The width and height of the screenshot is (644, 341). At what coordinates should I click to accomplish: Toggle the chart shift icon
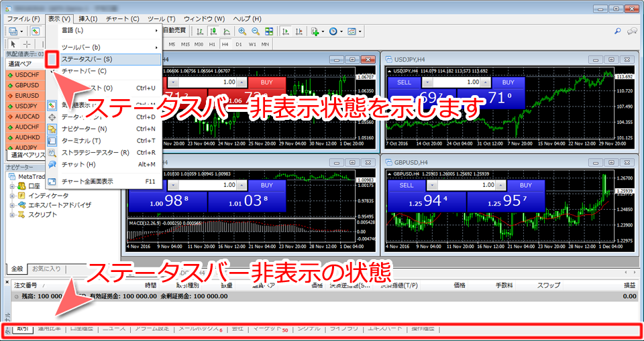[x=299, y=31]
